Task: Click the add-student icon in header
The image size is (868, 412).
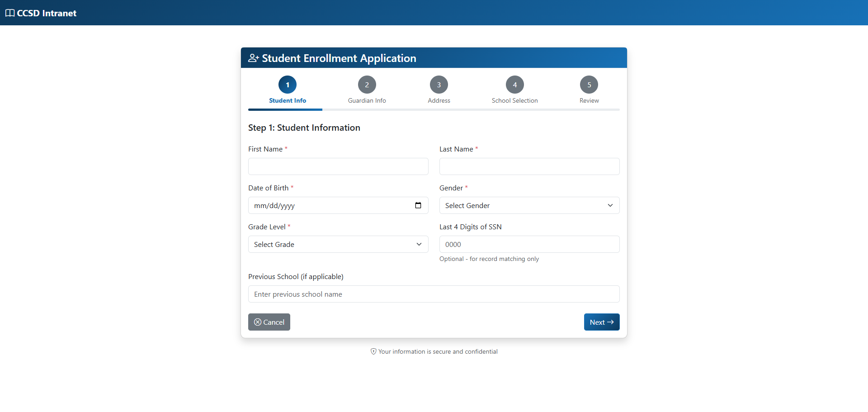Action: (x=254, y=58)
